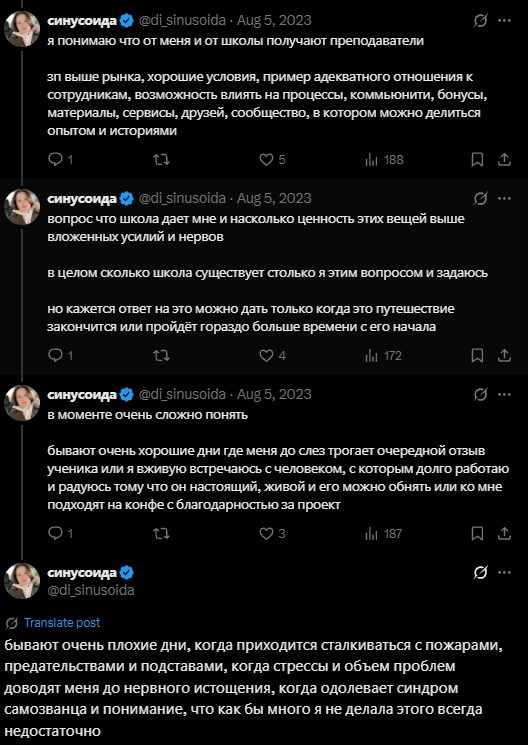Like the third tweet with 3 likes
Image resolution: width=528 pixels, height=745 pixels.
[x=272, y=534]
